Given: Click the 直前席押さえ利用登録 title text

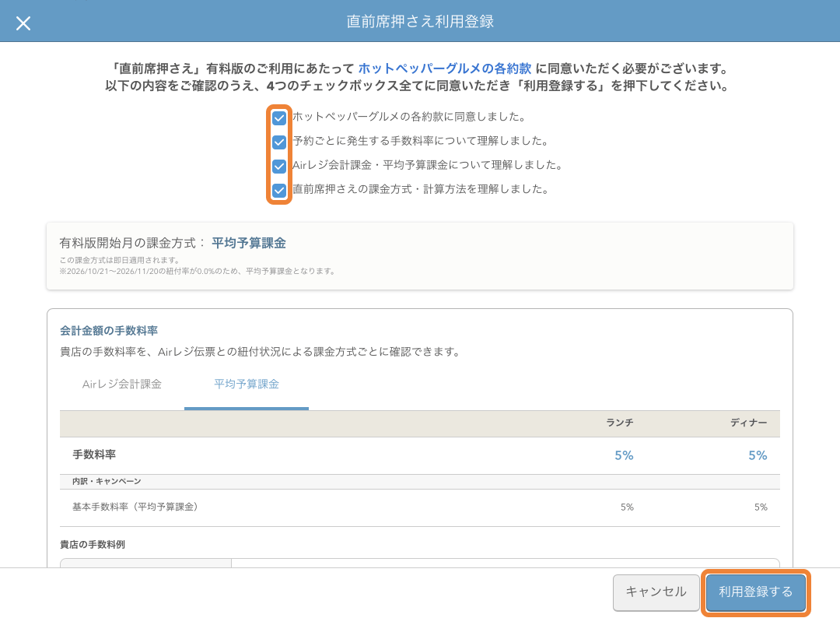Looking at the screenshot, I should point(420,22).
